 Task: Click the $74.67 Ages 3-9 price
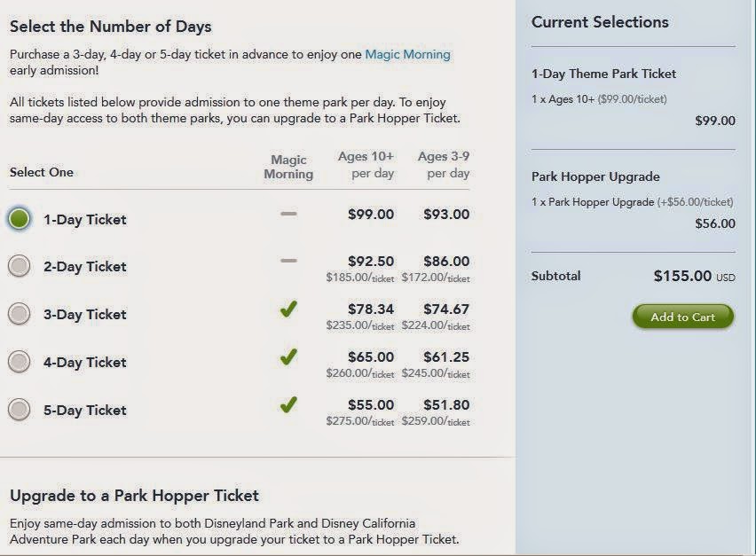click(446, 309)
